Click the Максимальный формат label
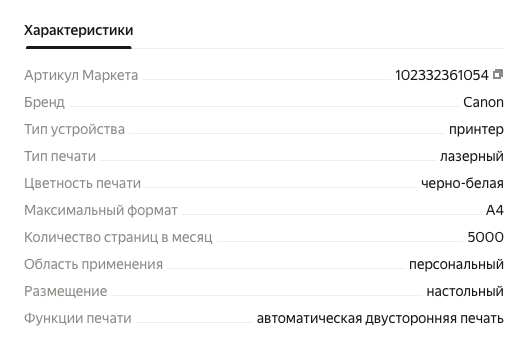This screenshot has width=528, height=362. click(101, 210)
